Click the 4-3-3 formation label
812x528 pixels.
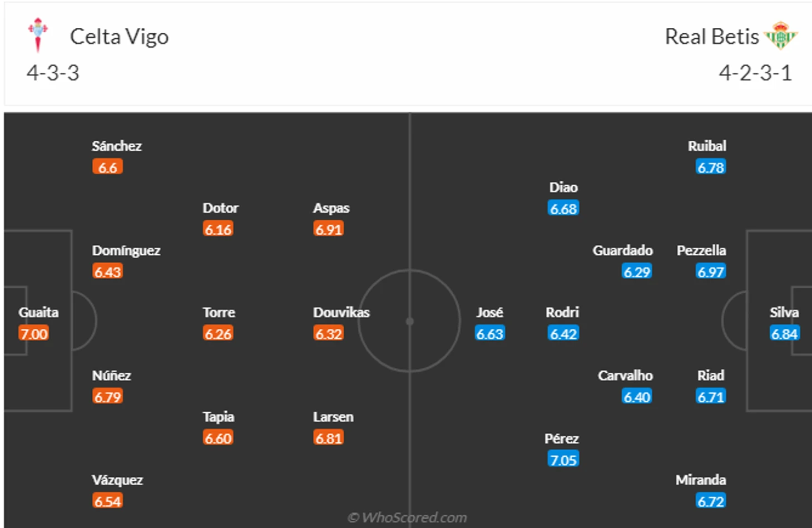[x=53, y=73]
